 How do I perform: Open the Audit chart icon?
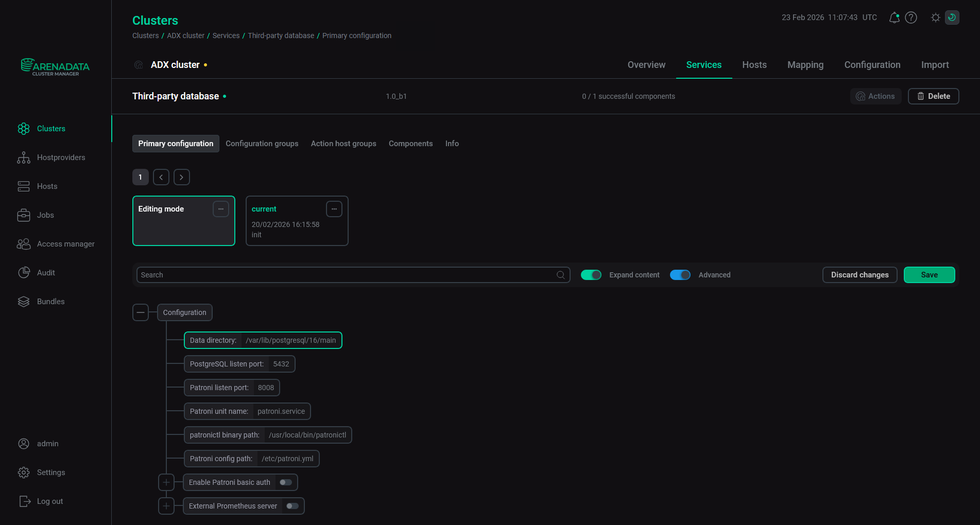24,273
